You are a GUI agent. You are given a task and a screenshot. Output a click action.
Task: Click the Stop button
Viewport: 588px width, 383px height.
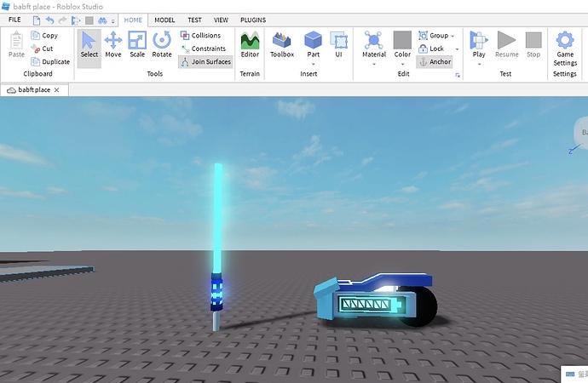[x=533, y=45]
